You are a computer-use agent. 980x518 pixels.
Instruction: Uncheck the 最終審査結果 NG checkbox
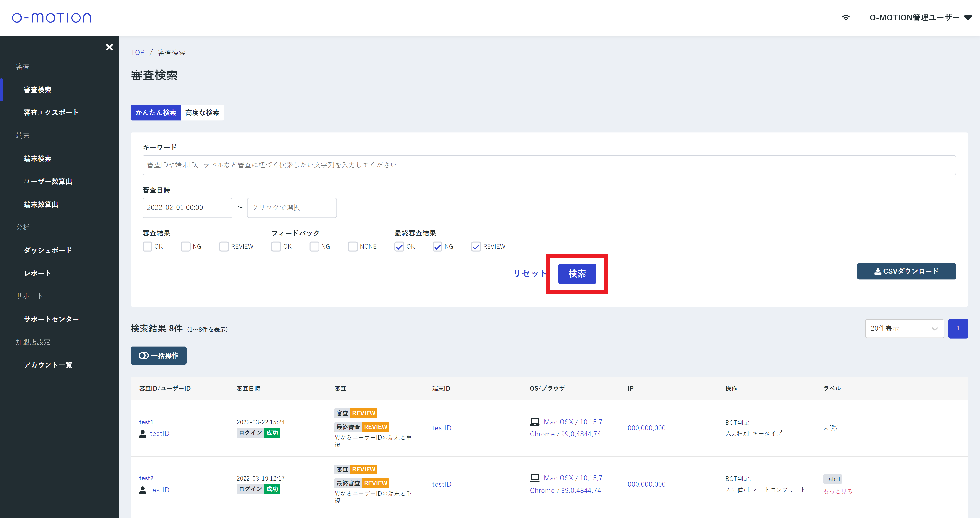[x=437, y=246]
